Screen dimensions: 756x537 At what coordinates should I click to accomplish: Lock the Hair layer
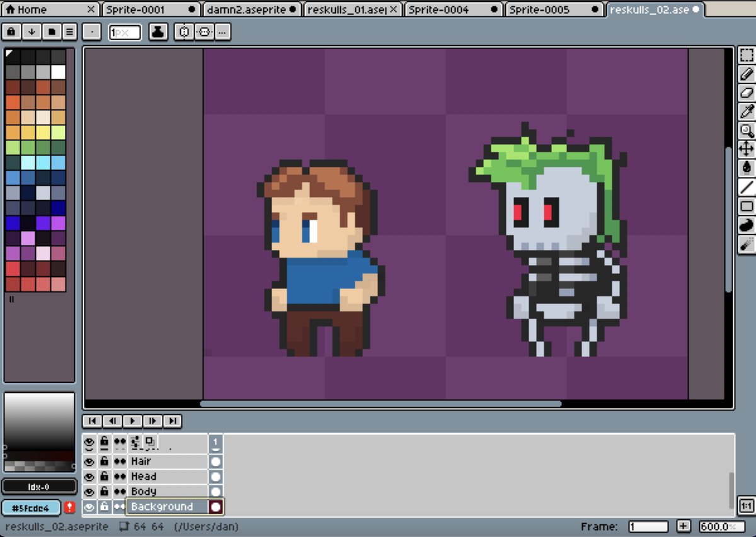click(x=105, y=461)
